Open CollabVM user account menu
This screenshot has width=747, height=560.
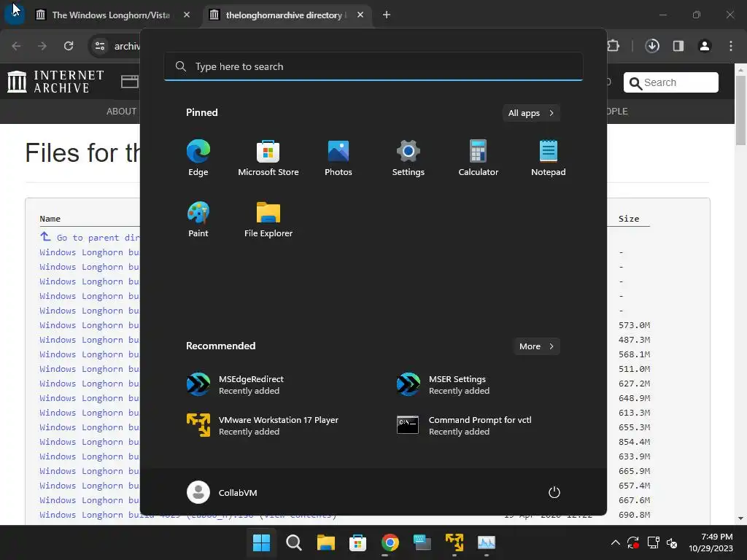pyautogui.click(x=222, y=492)
